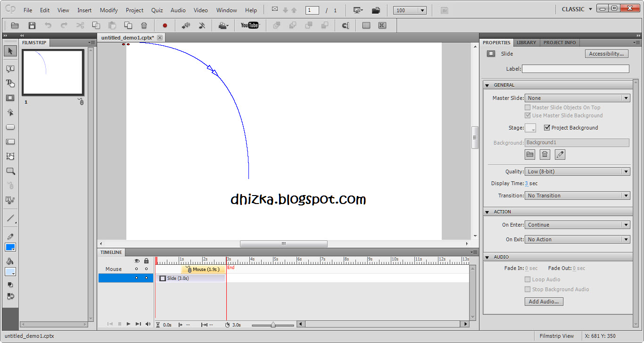The image size is (644, 343).
Task: Click the Label input field
Action: click(x=575, y=69)
